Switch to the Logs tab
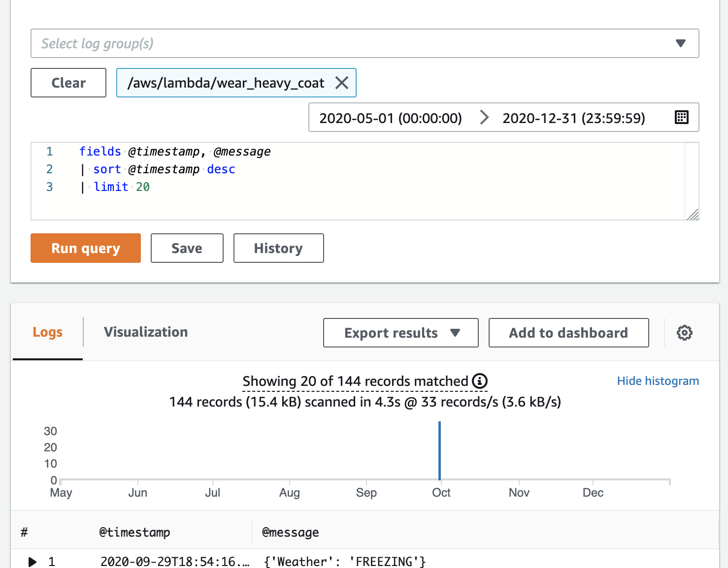This screenshot has width=728, height=568. [x=48, y=332]
